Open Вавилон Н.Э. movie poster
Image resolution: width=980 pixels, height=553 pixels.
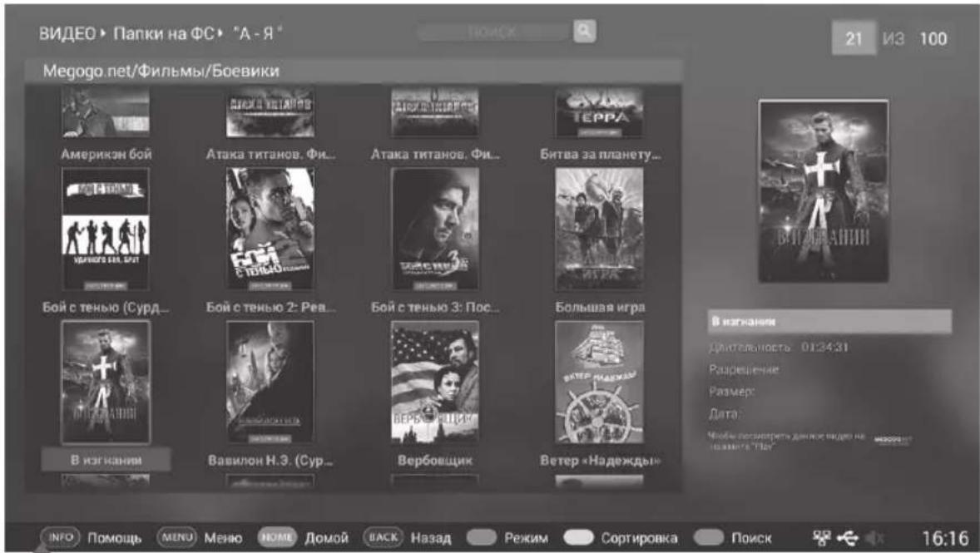(x=270, y=382)
